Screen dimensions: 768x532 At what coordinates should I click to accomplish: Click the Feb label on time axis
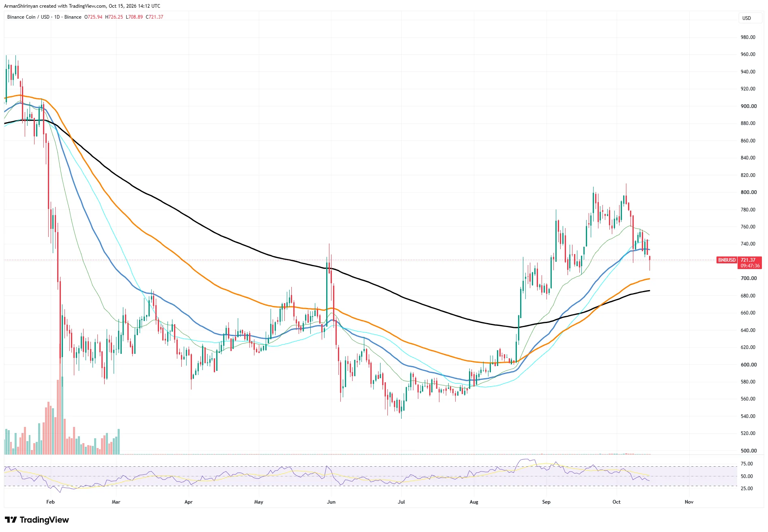[x=50, y=502]
